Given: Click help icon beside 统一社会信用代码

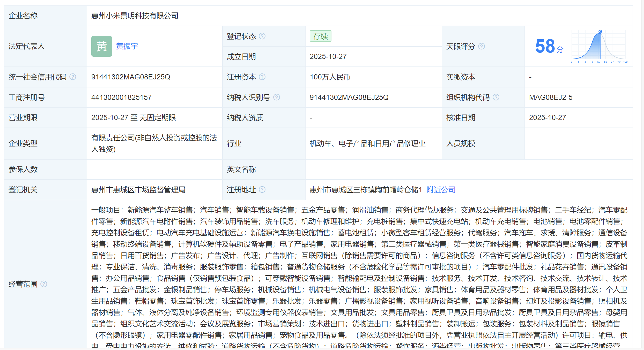Looking at the screenshot, I should pyautogui.click(x=73, y=77).
